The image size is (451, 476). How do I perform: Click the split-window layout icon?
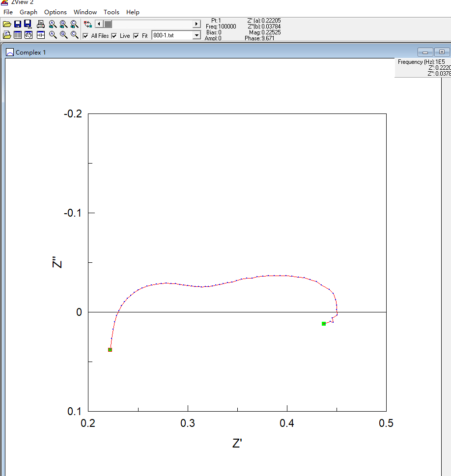click(41, 35)
